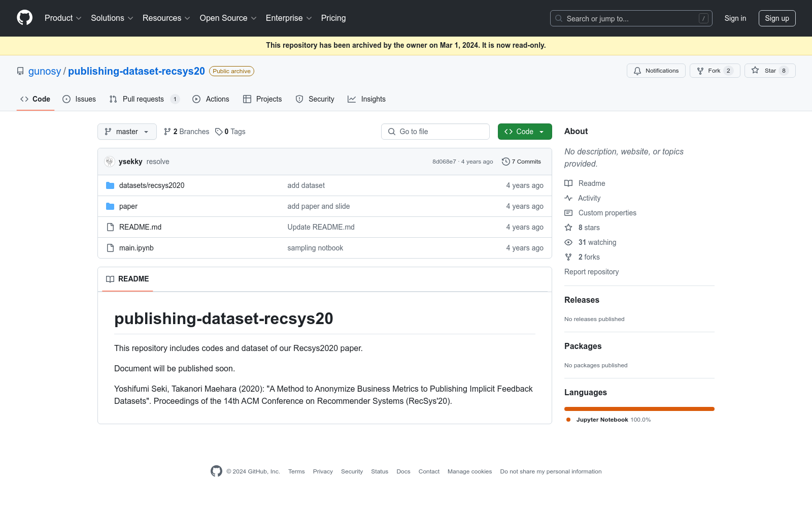812x508 pixels.
Task: Click the book icon on README tab
Action: 110,279
